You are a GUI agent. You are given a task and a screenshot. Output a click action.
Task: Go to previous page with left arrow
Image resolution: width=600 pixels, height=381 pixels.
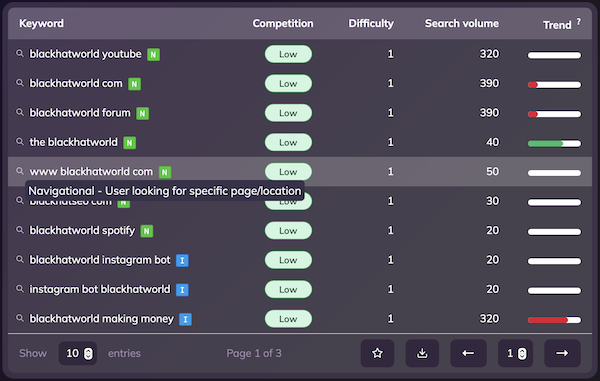tap(468, 353)
